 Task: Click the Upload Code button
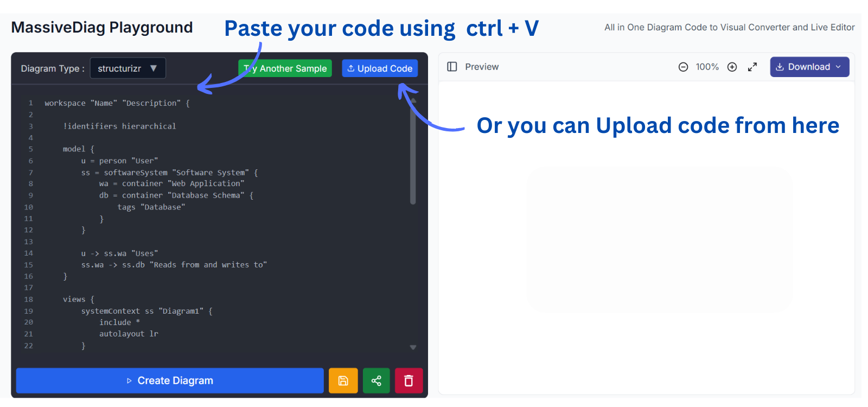click(380, 68)
